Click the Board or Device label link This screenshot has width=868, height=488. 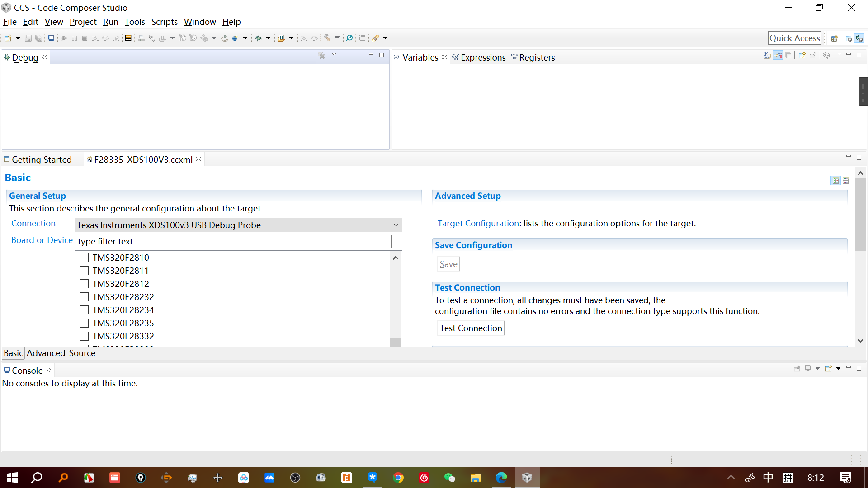[x=42, y=240]
